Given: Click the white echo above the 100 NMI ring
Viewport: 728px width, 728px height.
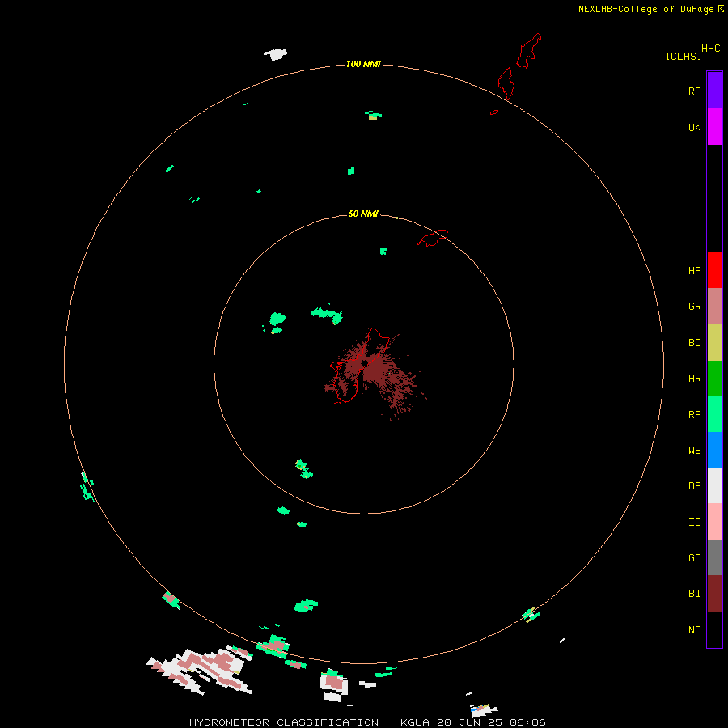Looking at the screenshot, I should tap(276, 54).
